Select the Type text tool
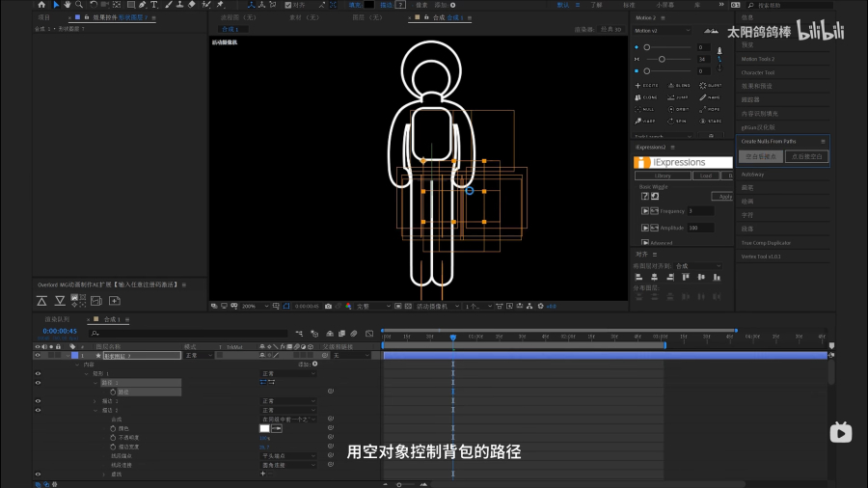This screenshot has height=488, width=868. tap(154, 5)
